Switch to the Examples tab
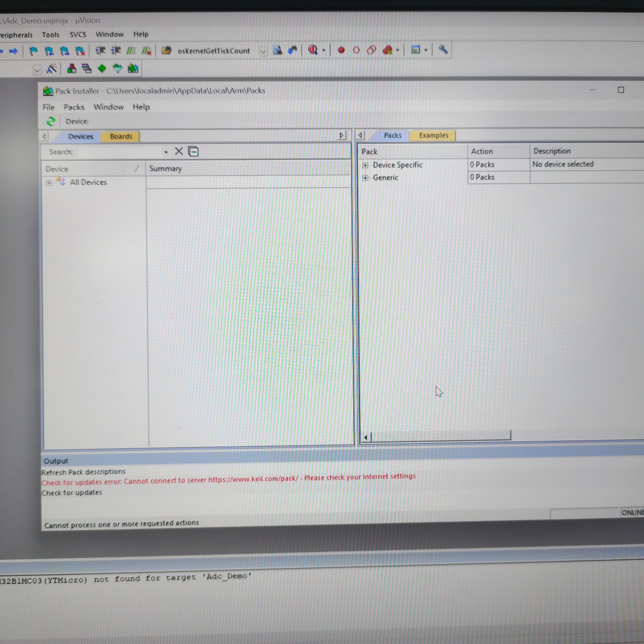Screen dimensions: 644x644 coord(433,135)
